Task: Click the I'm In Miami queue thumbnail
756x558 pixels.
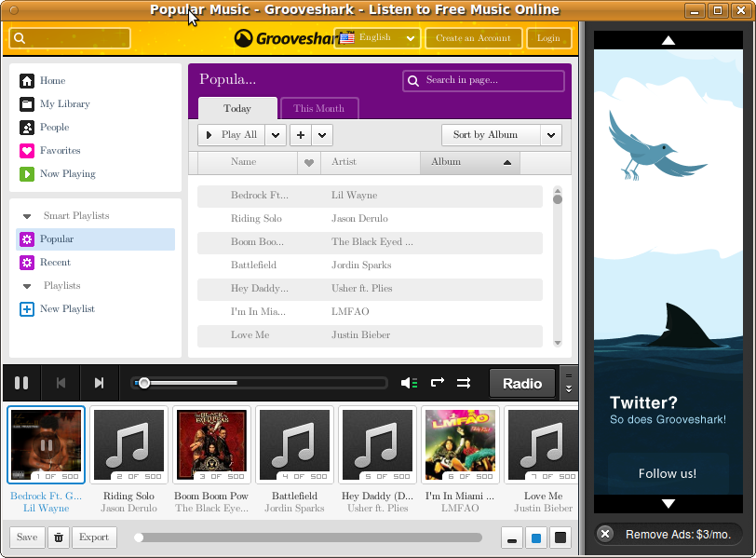Action: coord(461,444)
